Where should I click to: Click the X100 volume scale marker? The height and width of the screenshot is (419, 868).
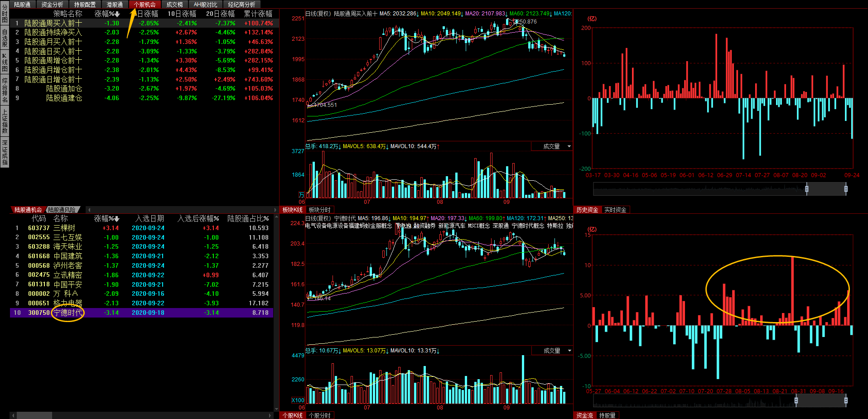click(298, 400)
